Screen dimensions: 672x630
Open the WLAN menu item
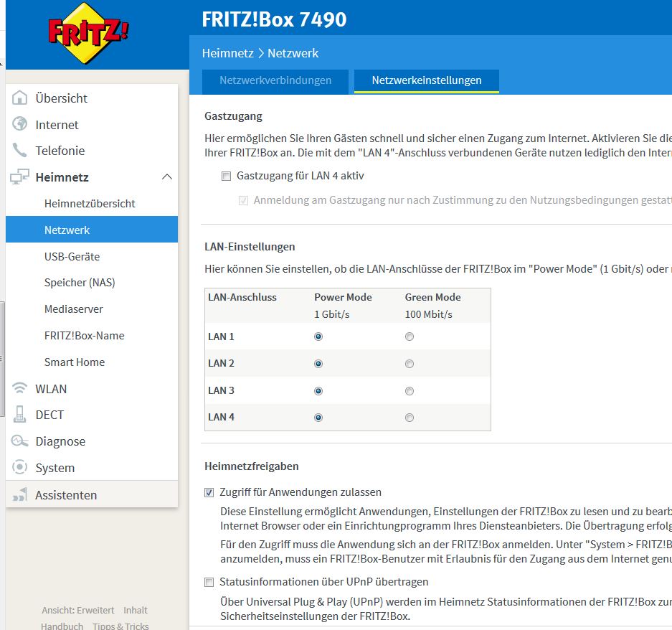92,389
